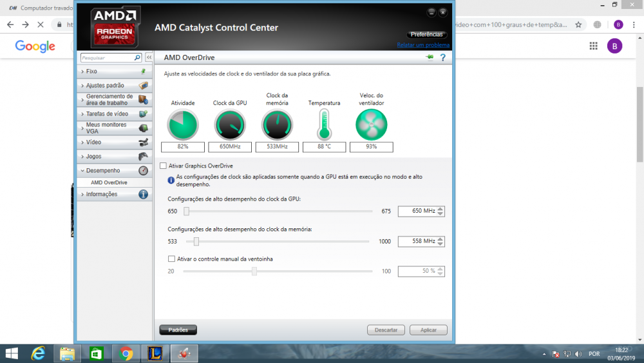Click the search magnifier icon in Pesquisar
The width and height of the screenshot is (644, 363).
pyautogui.click(x=137, y=57)
